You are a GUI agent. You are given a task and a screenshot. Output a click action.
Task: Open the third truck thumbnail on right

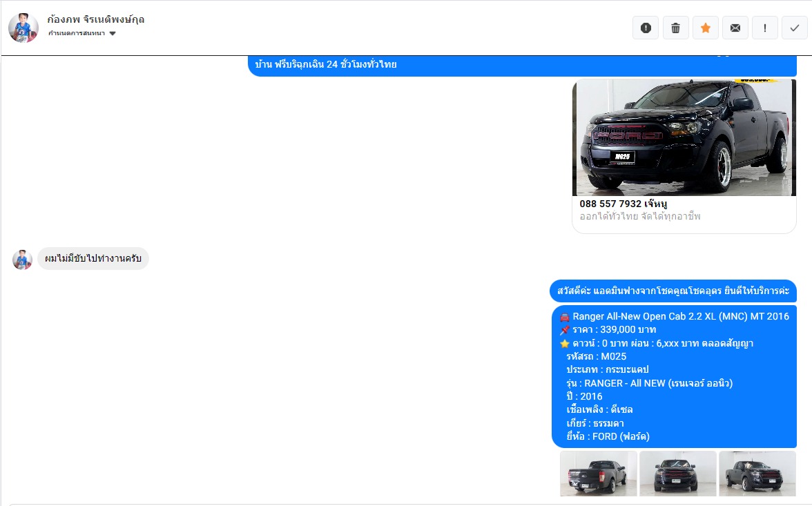[x=757, y=474]
